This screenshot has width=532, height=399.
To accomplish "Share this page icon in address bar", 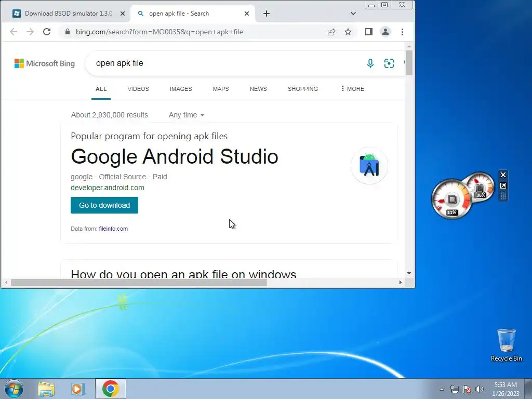I will 331,32.
